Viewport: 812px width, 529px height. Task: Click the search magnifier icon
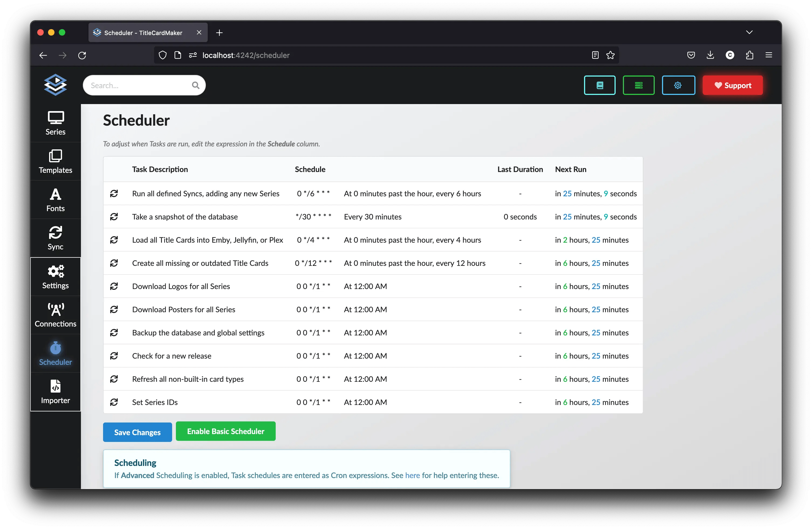point(196,85)
